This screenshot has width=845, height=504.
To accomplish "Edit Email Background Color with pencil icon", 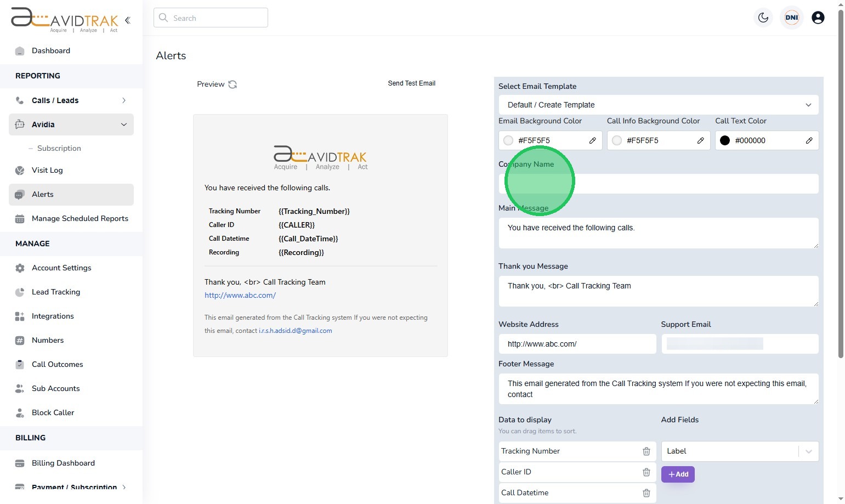I will (592, 140).
